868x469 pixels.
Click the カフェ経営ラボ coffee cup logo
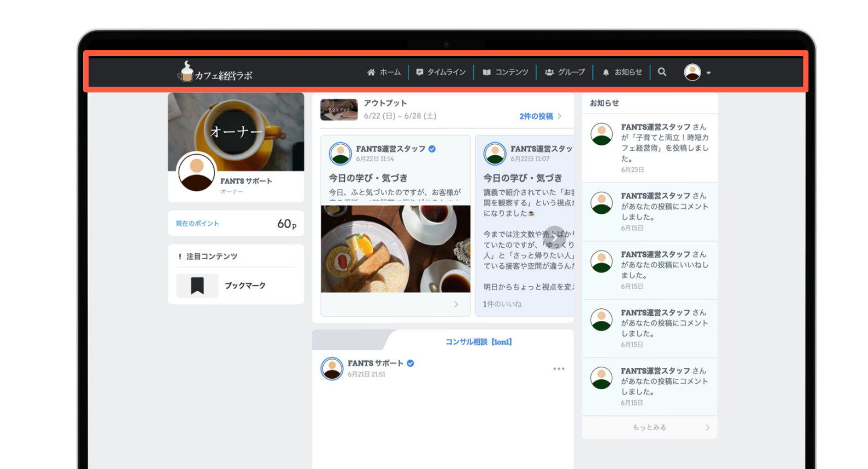tap(215, 72)
